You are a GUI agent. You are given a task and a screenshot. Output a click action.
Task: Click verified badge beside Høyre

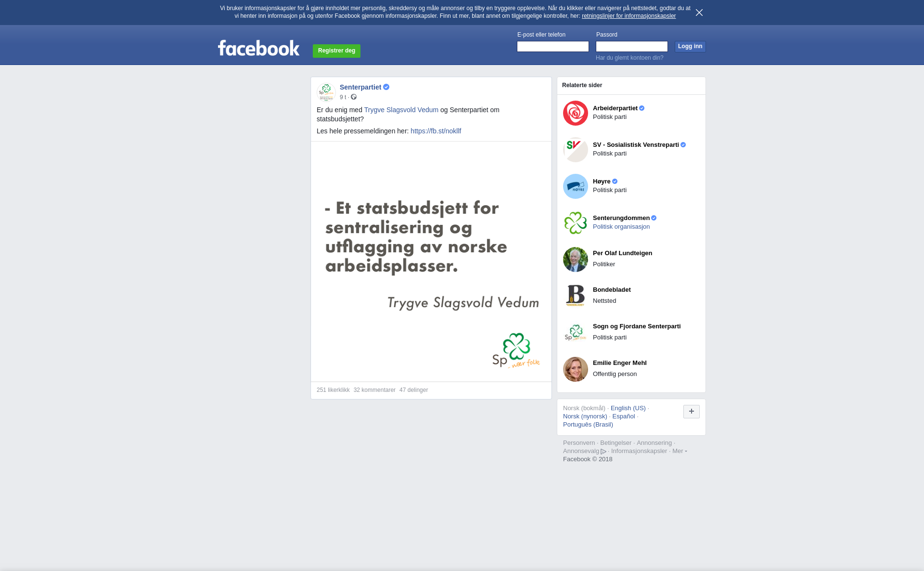tap(615, 182)
